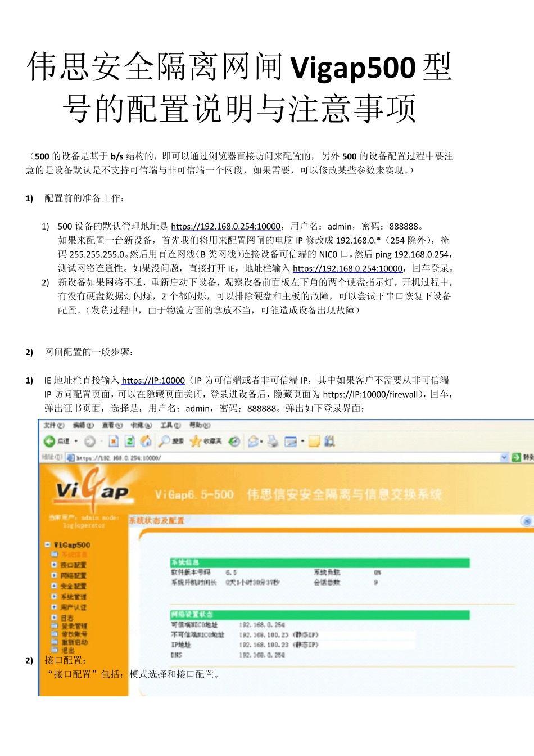This screenshot has height=756, width=534.
Task: Expand the 接口配置 tree node
Action: [x=54, y=565]
